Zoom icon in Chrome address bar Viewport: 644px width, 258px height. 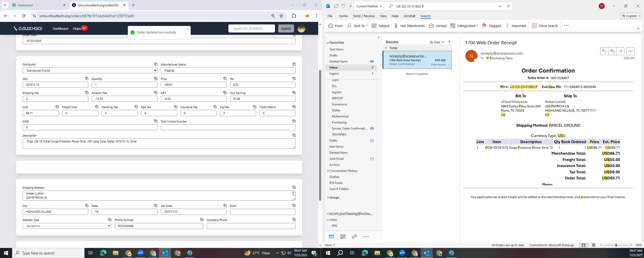point(273,16)
